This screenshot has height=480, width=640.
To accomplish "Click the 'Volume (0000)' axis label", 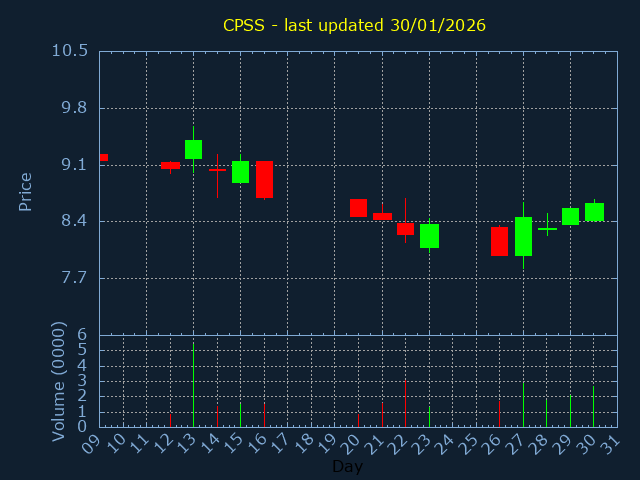I will (59, 382).
